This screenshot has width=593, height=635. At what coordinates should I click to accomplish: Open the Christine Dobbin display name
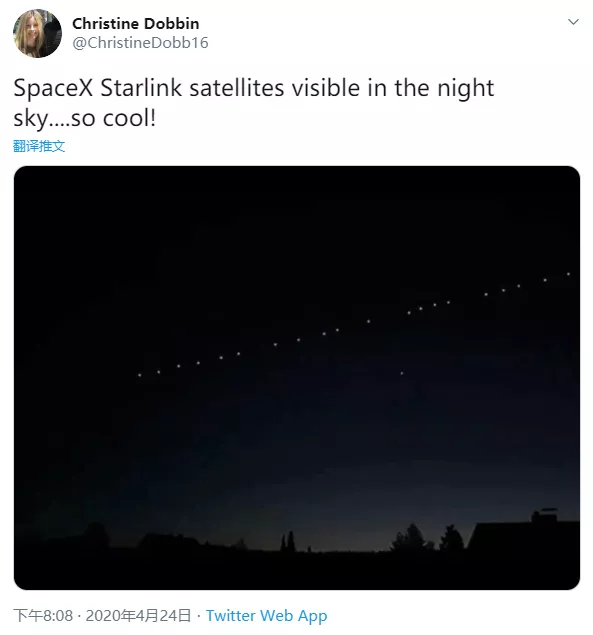point(136,24)
